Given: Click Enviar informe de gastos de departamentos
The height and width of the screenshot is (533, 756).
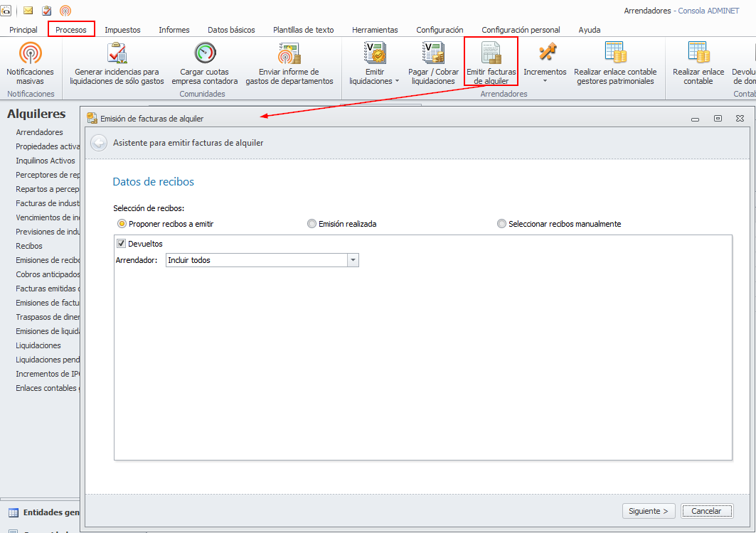Looking at the screenshot, I should 289,64.
